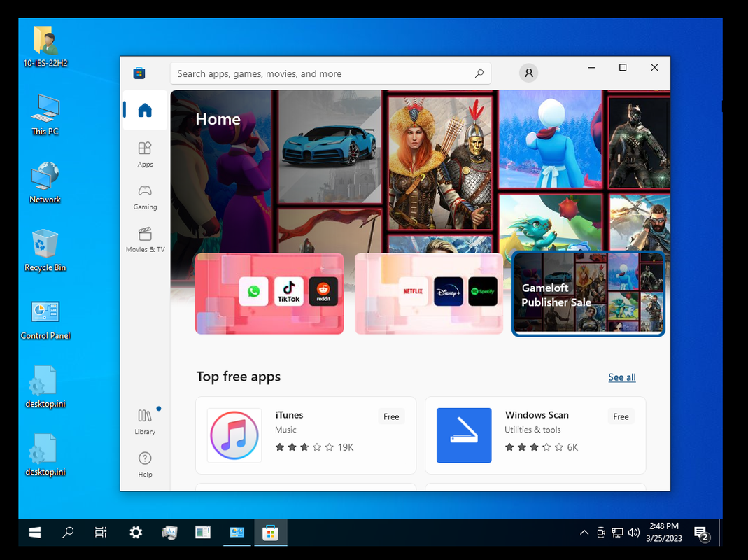
Task: Open the Reddit app tile
Action: (323, 291)
